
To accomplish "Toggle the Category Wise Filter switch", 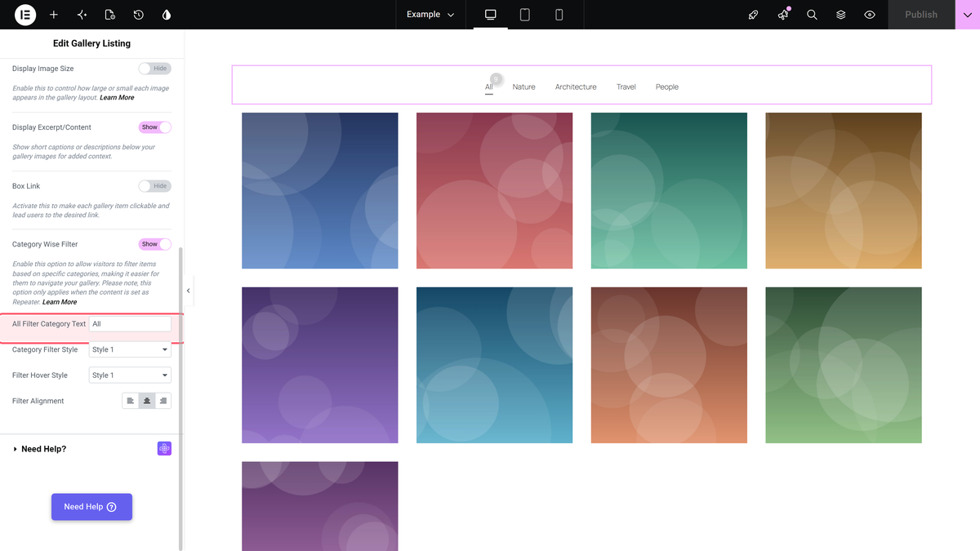I will 154,244.
